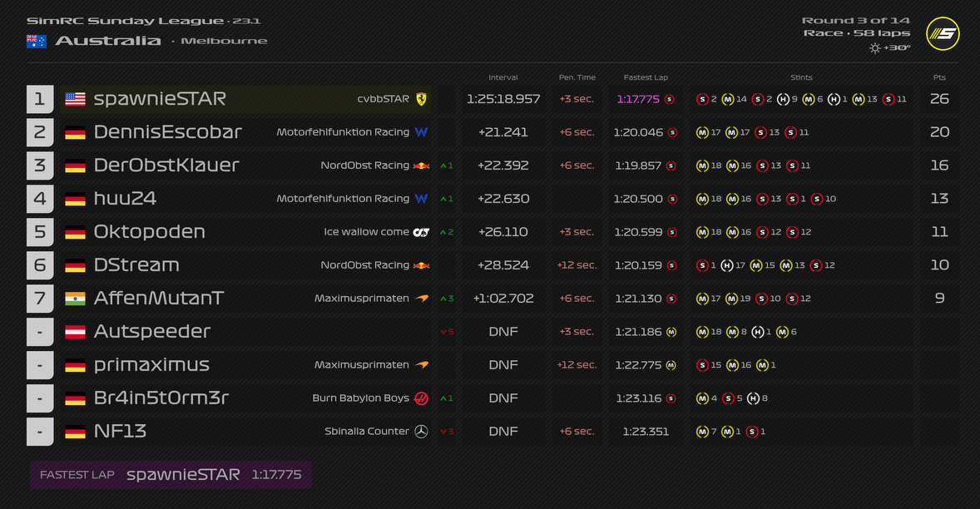
Task: Click the Ferrari logo beside cvbbSTAR
Action: 422,99
